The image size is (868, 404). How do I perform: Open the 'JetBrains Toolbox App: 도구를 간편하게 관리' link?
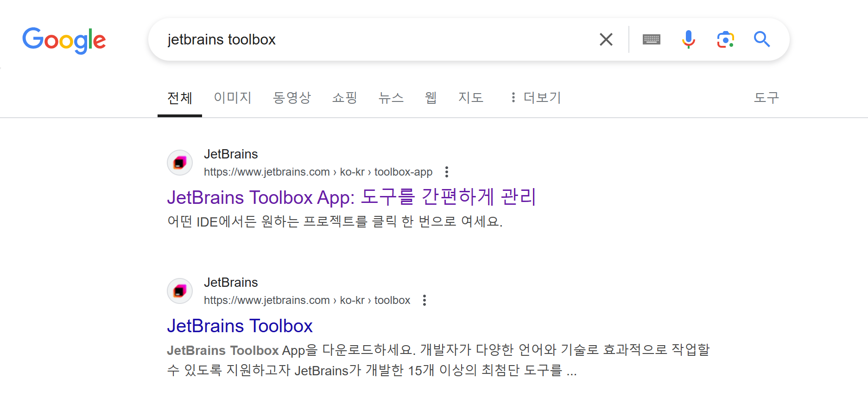coord(352,197)
